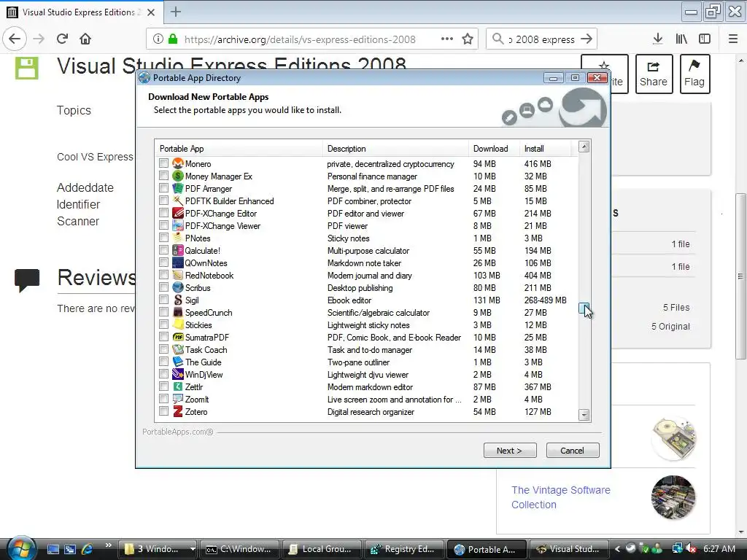This screenshot has width=747, height=560.
Task: Open the Firefox hamburger menu
Action: [x=733, y=39]
